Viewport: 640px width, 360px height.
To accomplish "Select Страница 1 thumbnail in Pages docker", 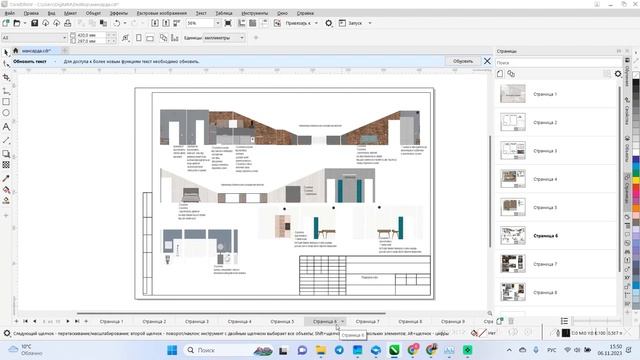I will tap(513, 94).
